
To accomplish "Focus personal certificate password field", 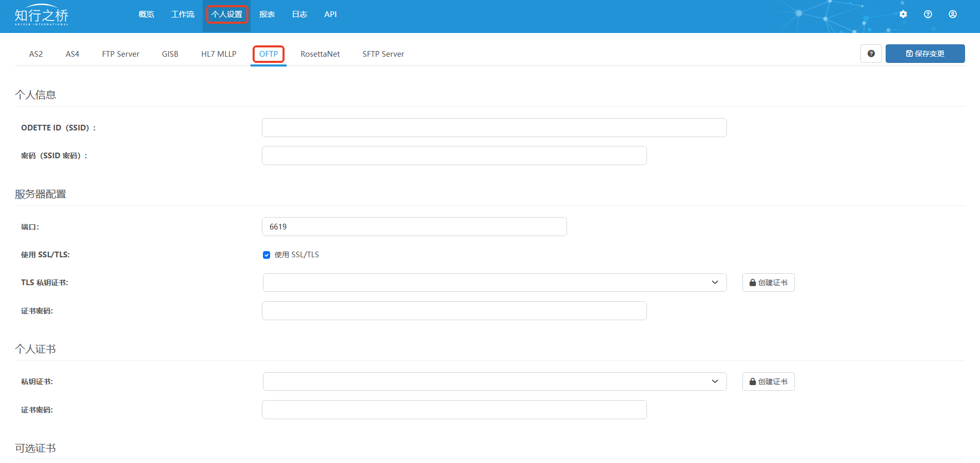I will 454,410.
